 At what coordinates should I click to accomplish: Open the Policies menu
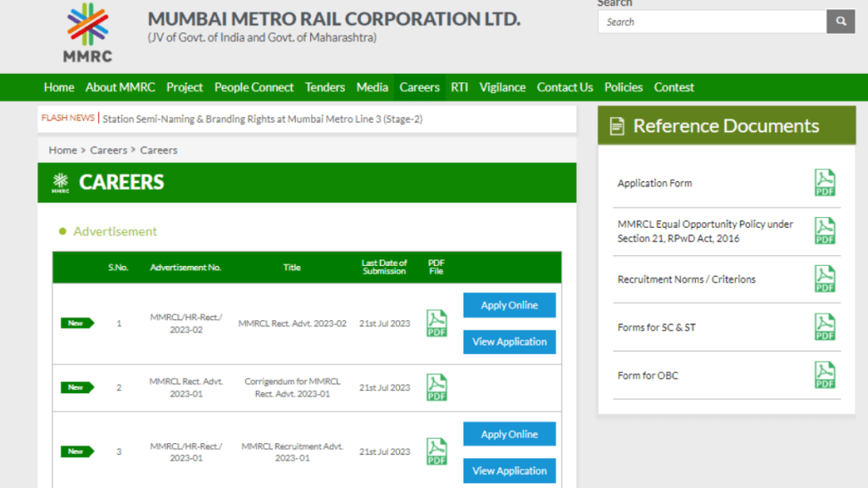(x=623, y=87)
